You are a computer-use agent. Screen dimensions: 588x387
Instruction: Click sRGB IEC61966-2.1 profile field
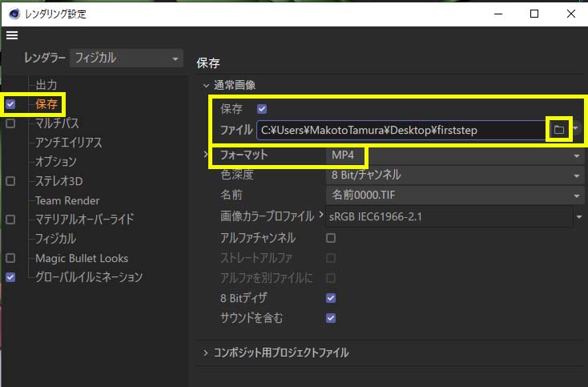click(x=449, y=217)
